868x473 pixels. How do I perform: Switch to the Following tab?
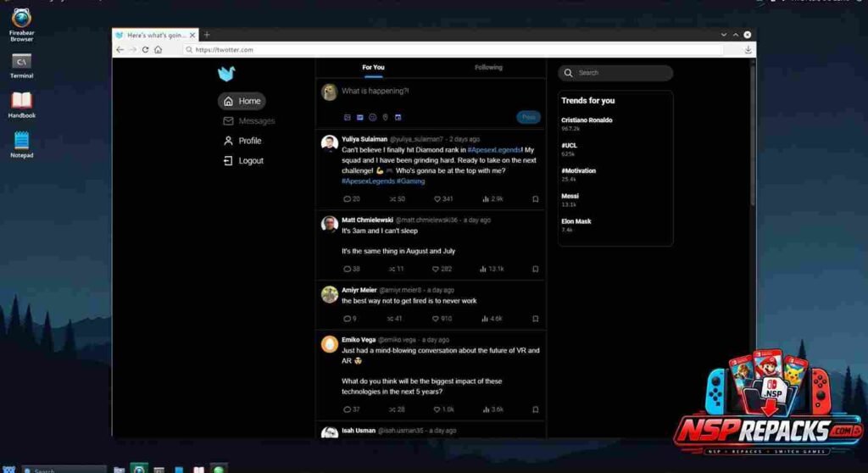pyautogui.click(x=488, y=68)
